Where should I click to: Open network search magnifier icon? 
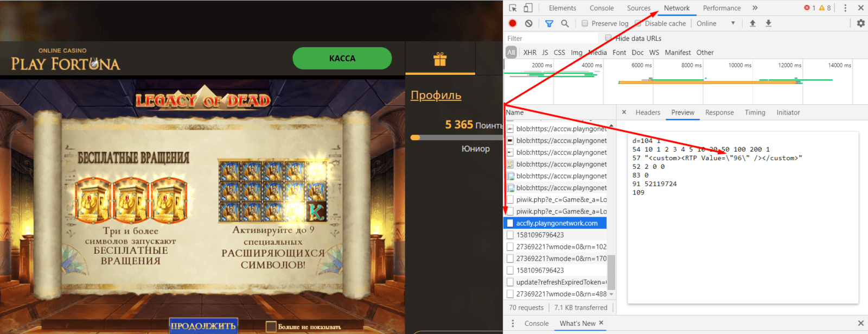[x=565, y=23]
